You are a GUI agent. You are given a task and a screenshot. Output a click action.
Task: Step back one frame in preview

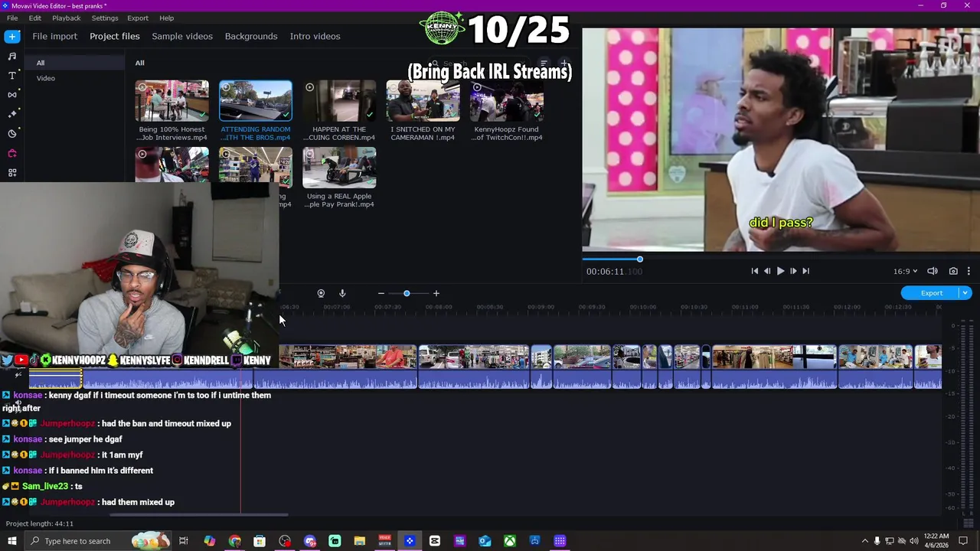(767, 271)
